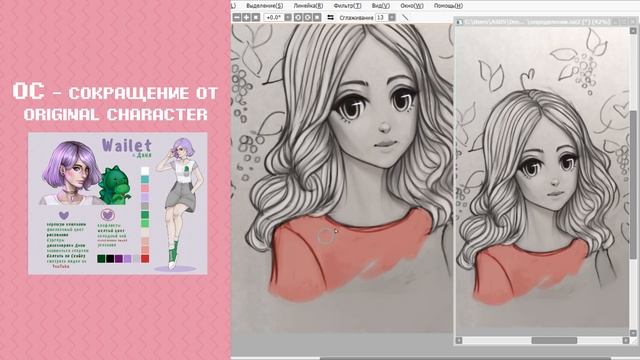Click the Wailet character reference sheet image
This screenshot has width=640, height=360.
[x=118, y=203]
